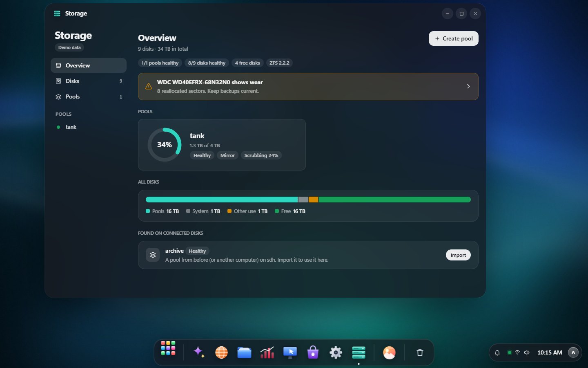The width and height of the screenshot is (588, 368).
Task: Click the gray System bar segment
Action: [x=303, y=200]
